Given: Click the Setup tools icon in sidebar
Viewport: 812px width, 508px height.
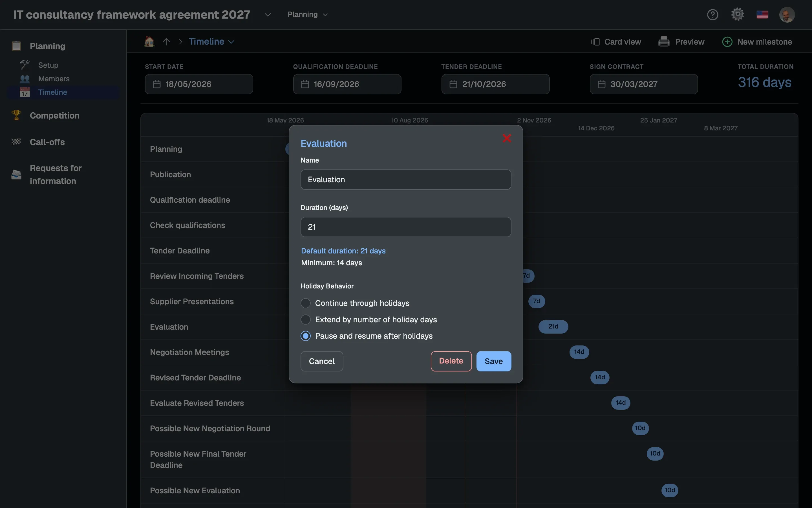Looking at the screenshot, I should coord(25,65).
